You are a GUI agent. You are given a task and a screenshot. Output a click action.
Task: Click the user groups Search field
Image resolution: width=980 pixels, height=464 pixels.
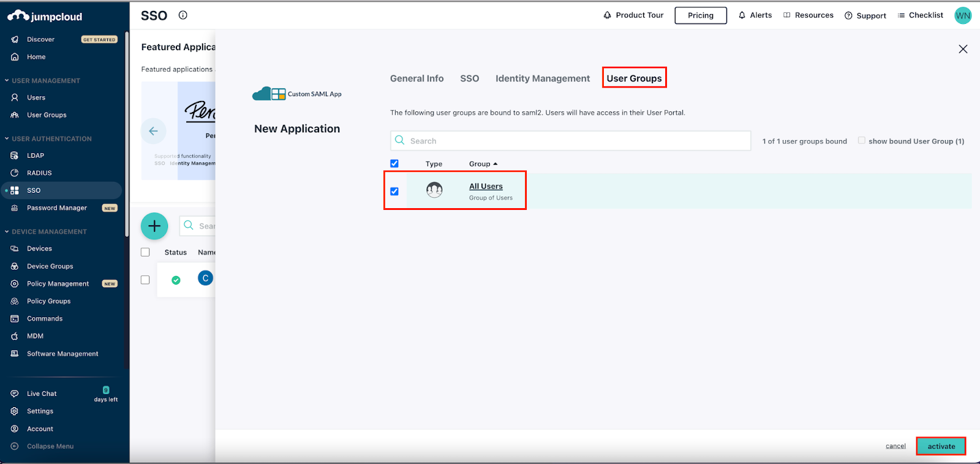(x=570, y=141)
